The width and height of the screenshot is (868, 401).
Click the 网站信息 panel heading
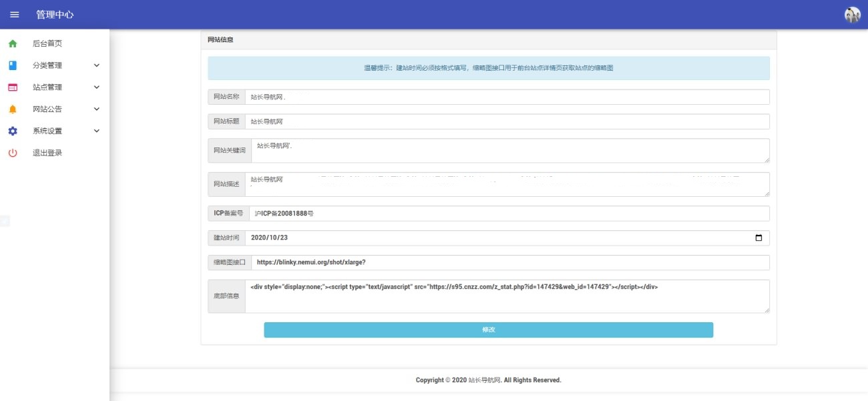coord(220,39)
